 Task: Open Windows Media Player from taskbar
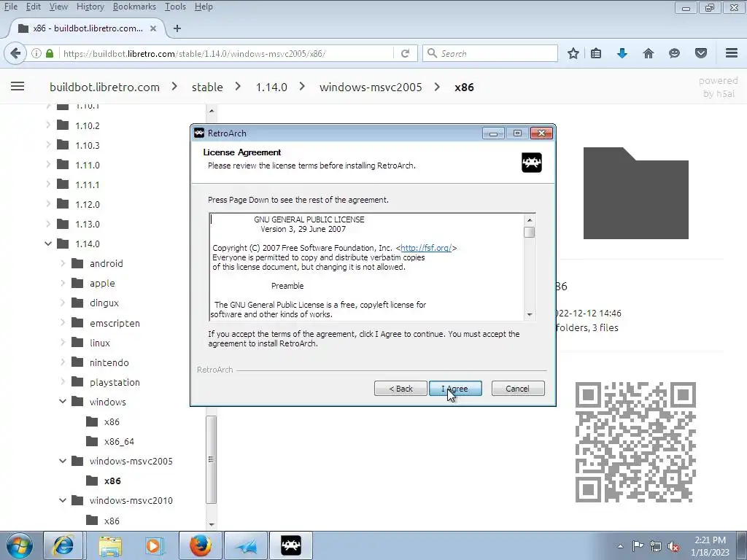click(x=155, y=545)
